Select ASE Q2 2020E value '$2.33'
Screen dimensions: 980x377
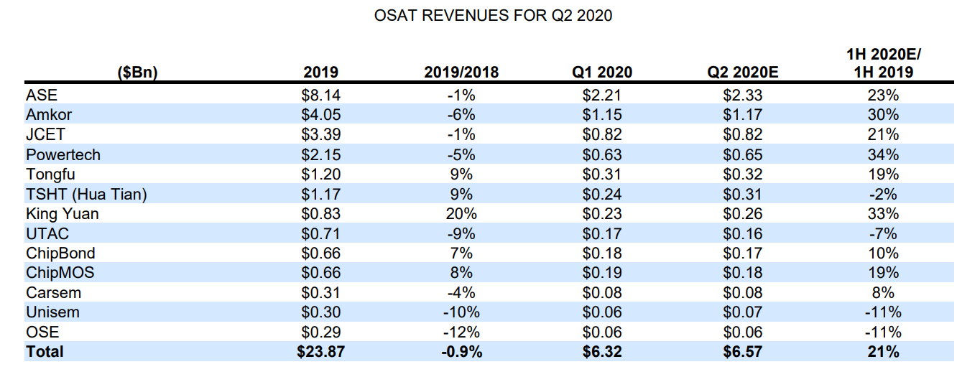[x=743, y=95]
